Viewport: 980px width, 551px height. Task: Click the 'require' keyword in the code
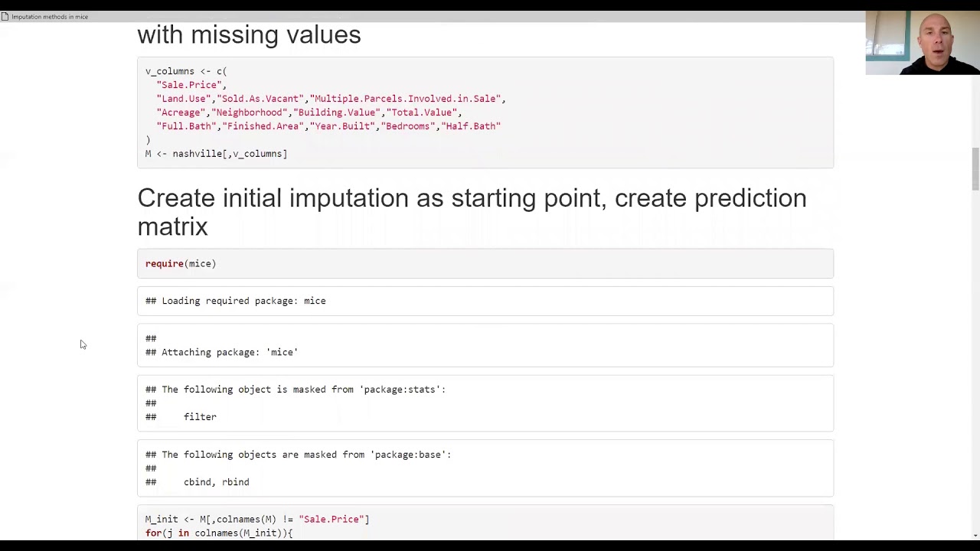[x=165, y=263]
